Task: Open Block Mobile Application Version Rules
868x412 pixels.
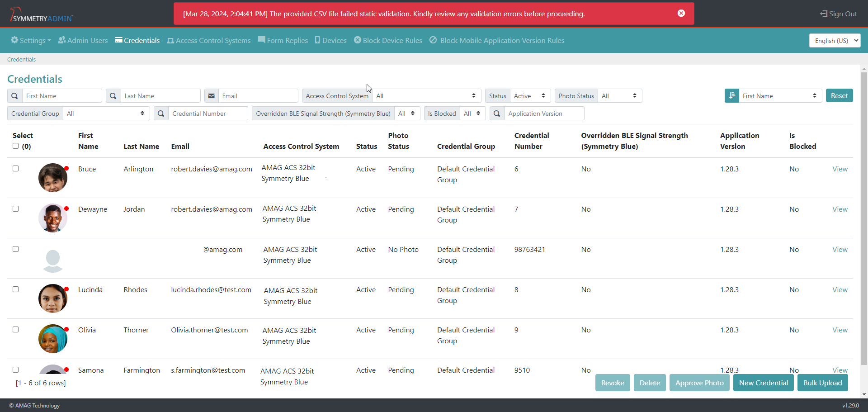Action: coord(497,40)
